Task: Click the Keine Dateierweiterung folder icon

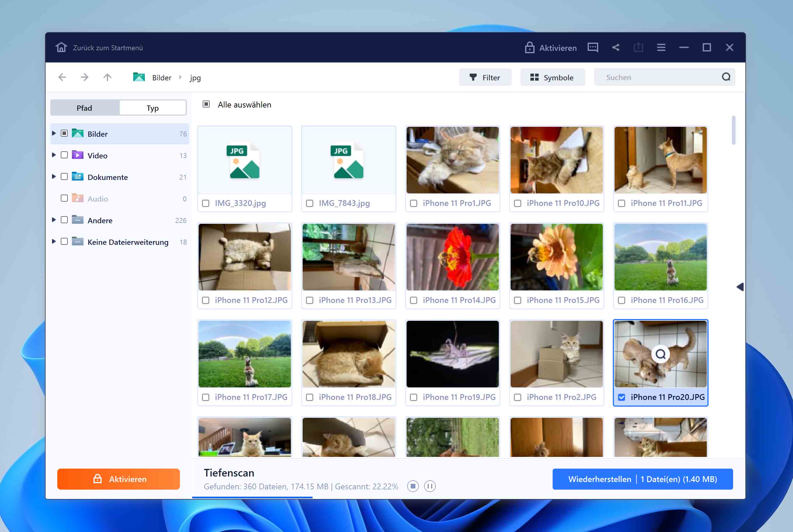Action: (x=78, y=242)
